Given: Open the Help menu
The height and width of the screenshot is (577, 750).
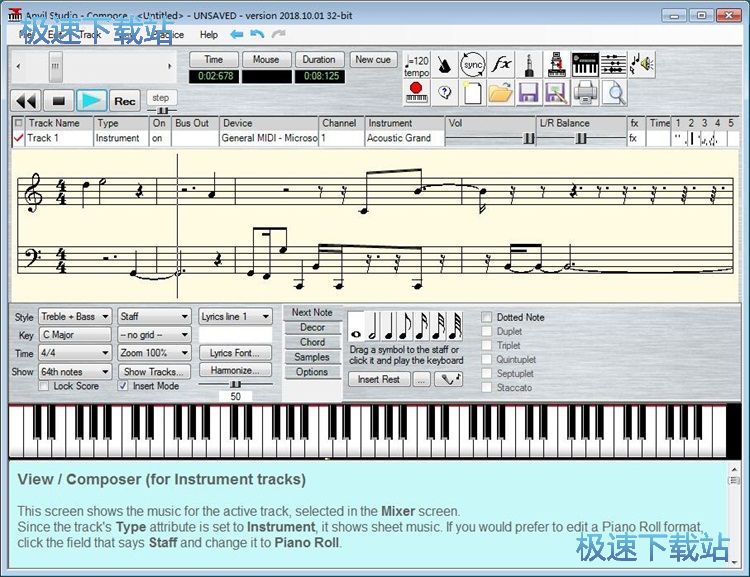Looking at the screenshot, I should tap(208, 34).
